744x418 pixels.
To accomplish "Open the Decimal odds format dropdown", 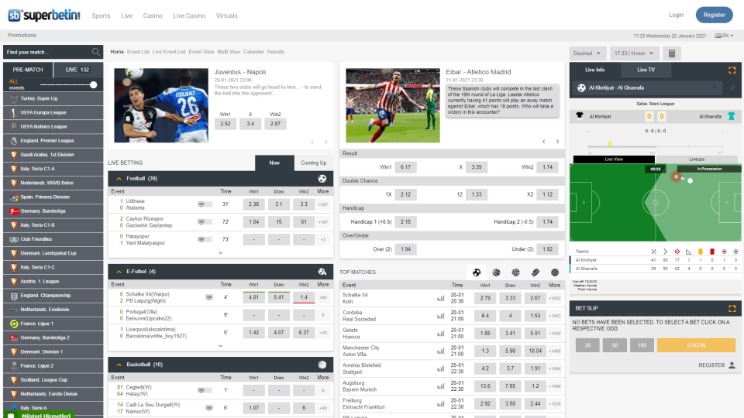I will pyautogui.click(x=587, y=53).
